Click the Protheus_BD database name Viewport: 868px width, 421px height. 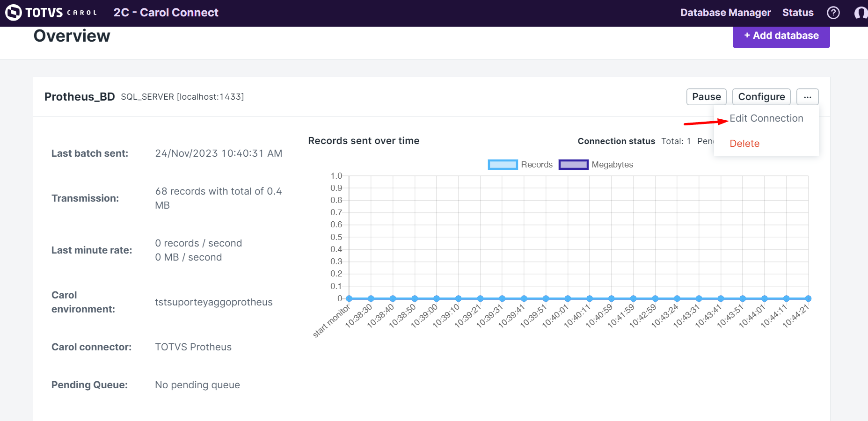[x=80, y=97]
